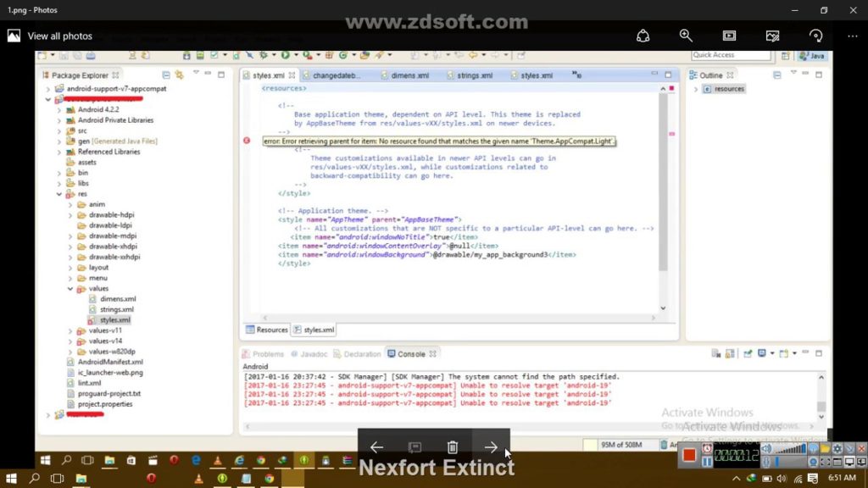Adjust the recorder speaker volume bar
This screenshot has width=868, height=488.
[791, 449]
